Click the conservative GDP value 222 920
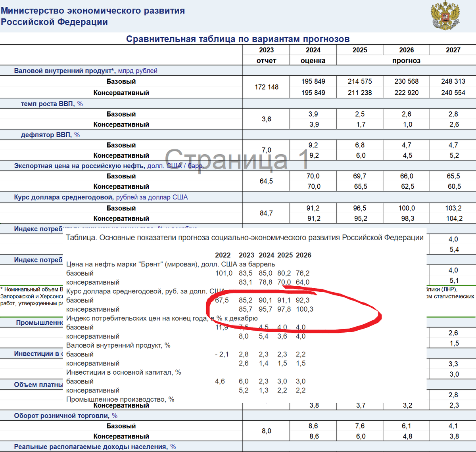The height and width of the screenshot is (452, 476). 406,92
